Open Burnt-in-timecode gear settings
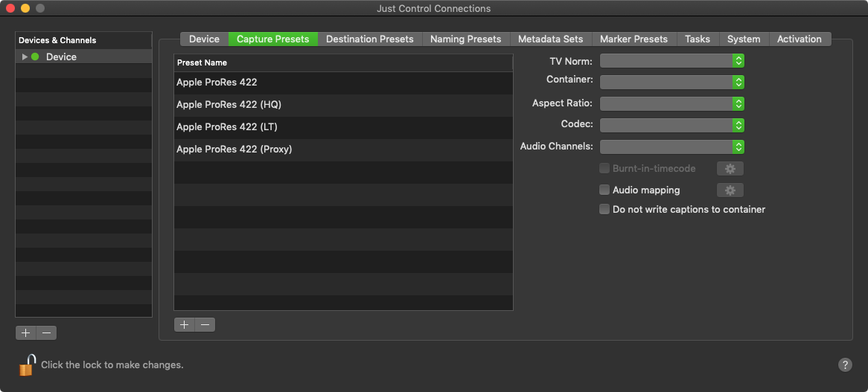 pos(730,169)
